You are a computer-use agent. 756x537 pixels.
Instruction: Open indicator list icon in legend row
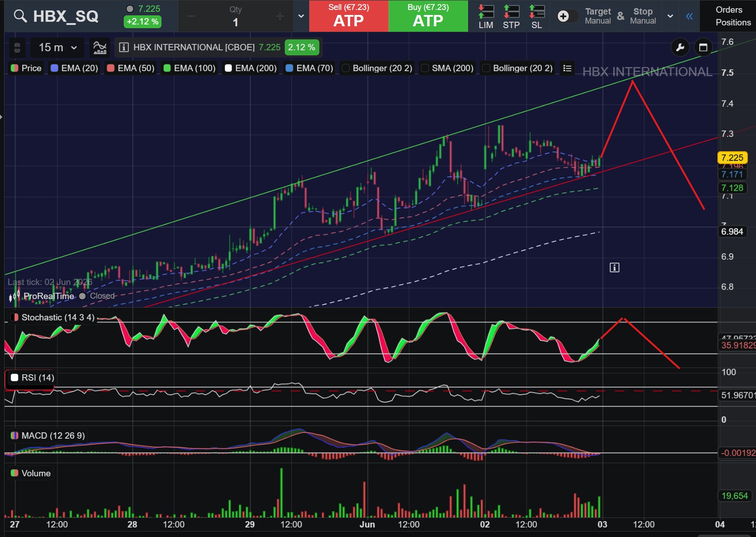click(x=567, y=68)
